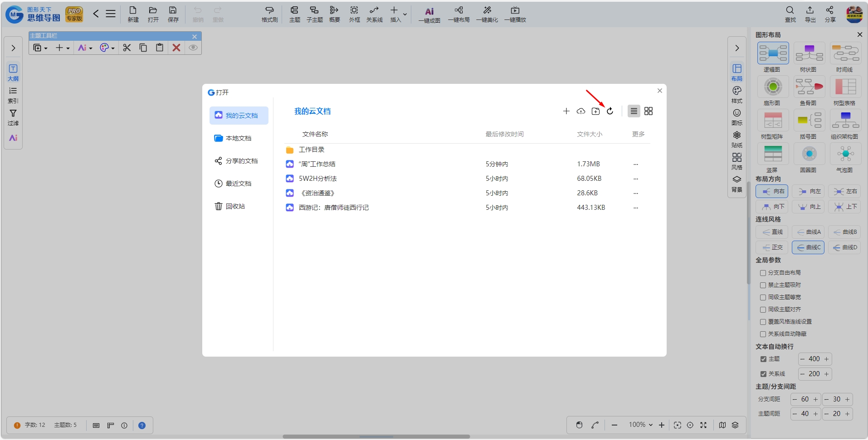Viewport: 868px width, 440px height.
Task: Open the 大纲 outline side panel
Action: [x=13, y=73]
